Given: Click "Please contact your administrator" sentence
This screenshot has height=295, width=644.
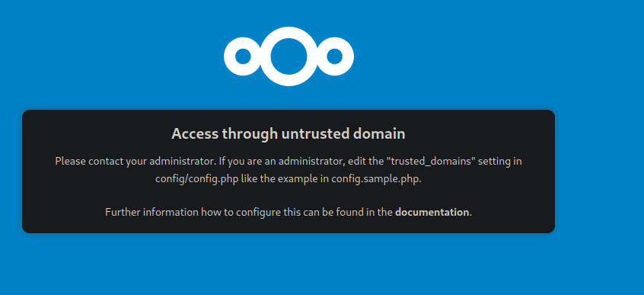Looking at the screenshot, I should click(x=135, y=161).
